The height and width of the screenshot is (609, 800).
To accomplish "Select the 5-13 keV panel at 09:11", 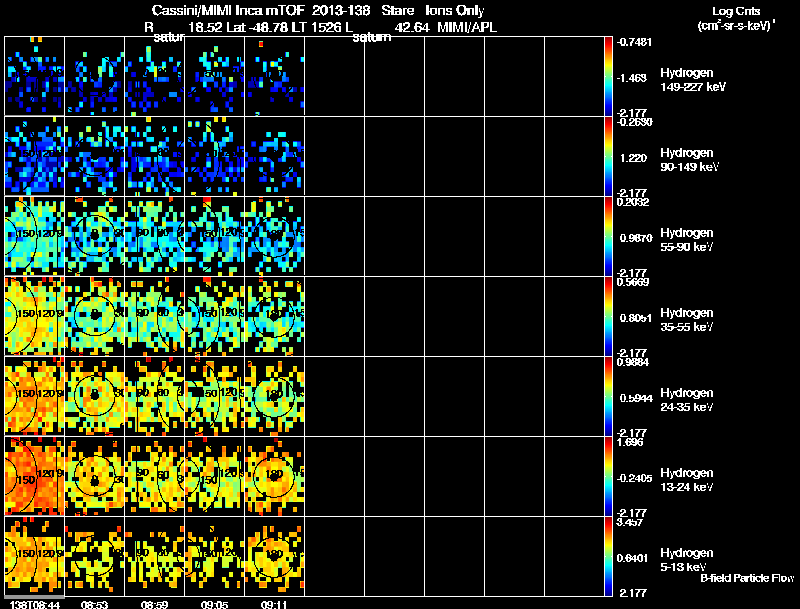I will tap(273, 557).
